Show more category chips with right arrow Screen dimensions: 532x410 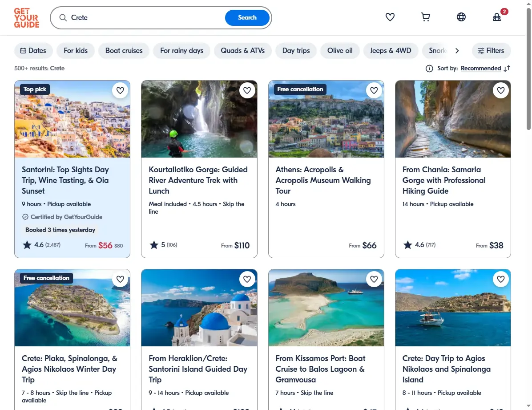[x=457, y=51]
